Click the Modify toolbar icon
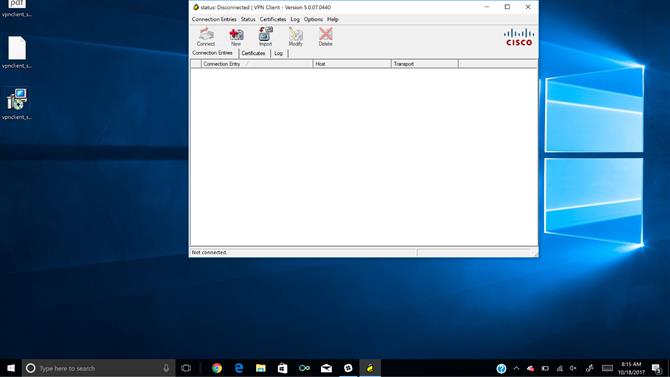Image resolution: width=670 pixels, height=377 pixels. 295,37
